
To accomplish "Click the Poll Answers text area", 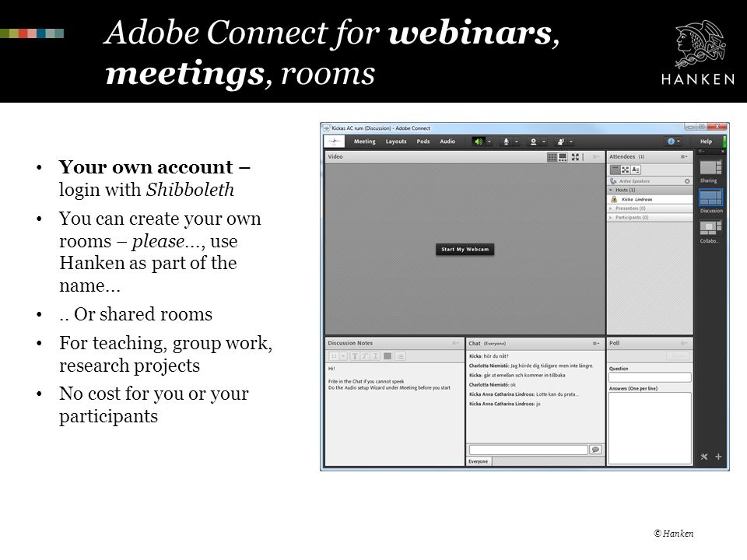I will click(650, 428).
